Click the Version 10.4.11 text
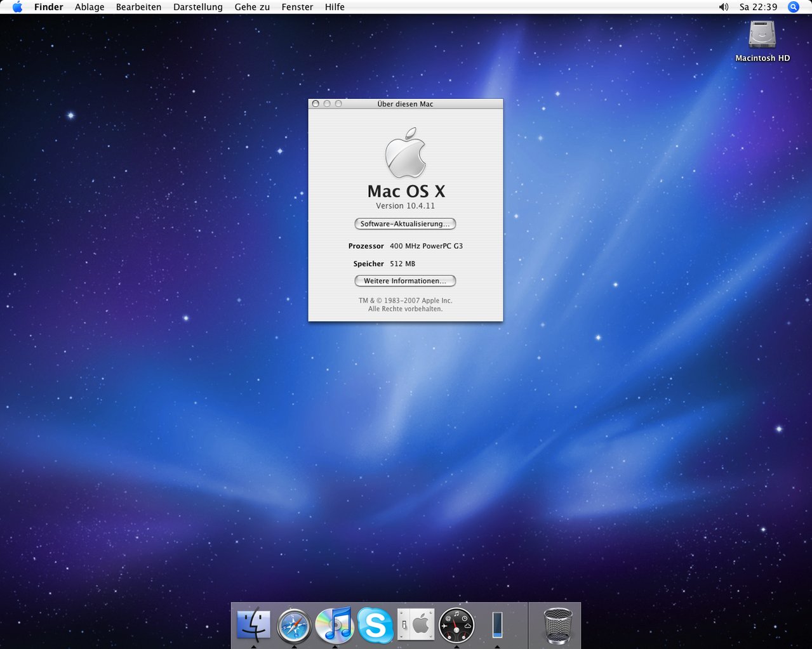Image resolution: width=812 pixels, height=649 pixels. (405, 206)
